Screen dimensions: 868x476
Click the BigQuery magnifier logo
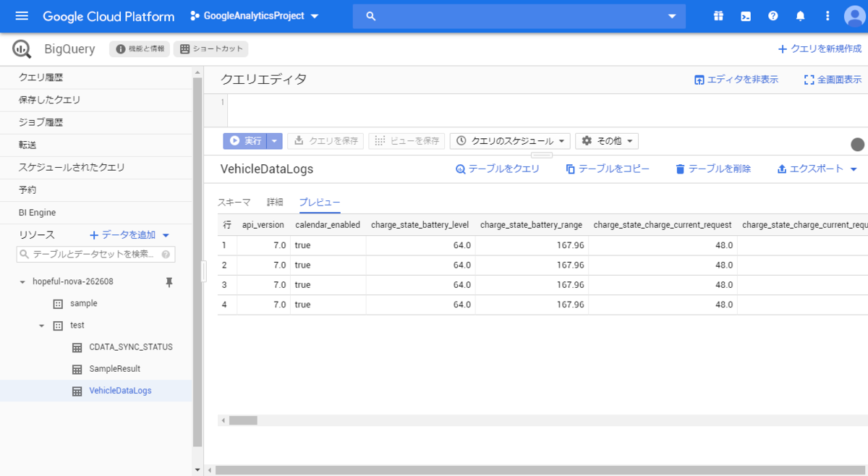(22, 49)
